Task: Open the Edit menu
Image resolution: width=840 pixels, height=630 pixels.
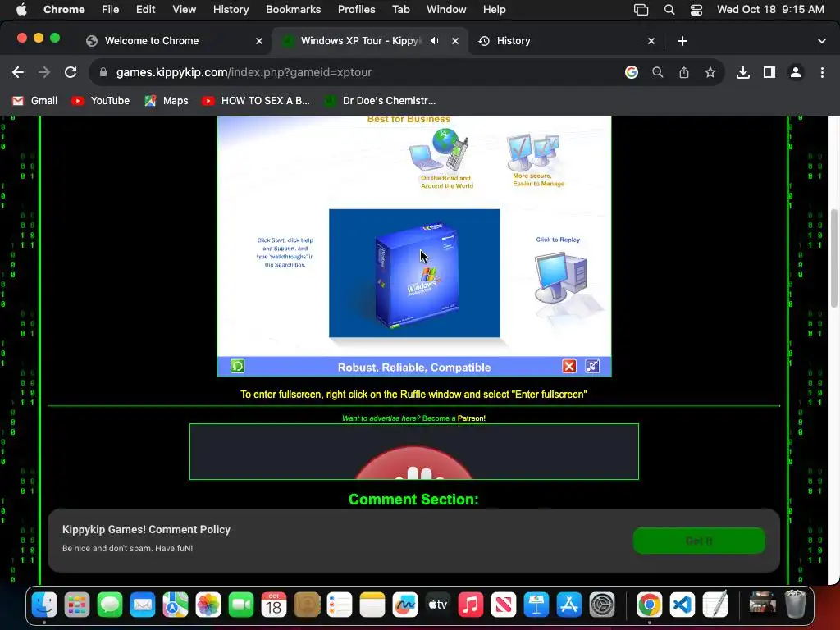Action: tap(146, 10)
